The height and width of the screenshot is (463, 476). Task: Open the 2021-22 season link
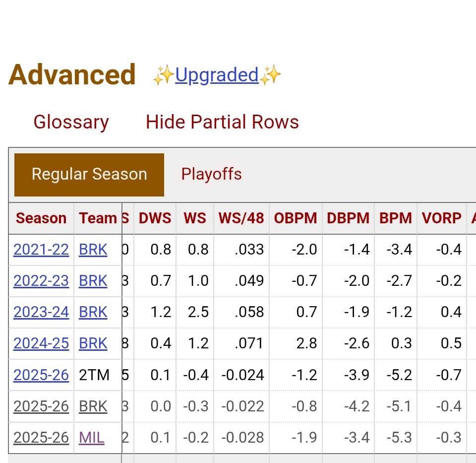pyautogui.click(x=41, y=250)
